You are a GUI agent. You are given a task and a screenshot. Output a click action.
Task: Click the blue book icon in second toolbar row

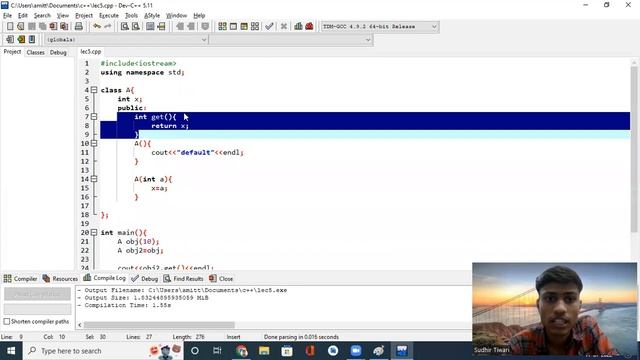[x=32, y=40]
